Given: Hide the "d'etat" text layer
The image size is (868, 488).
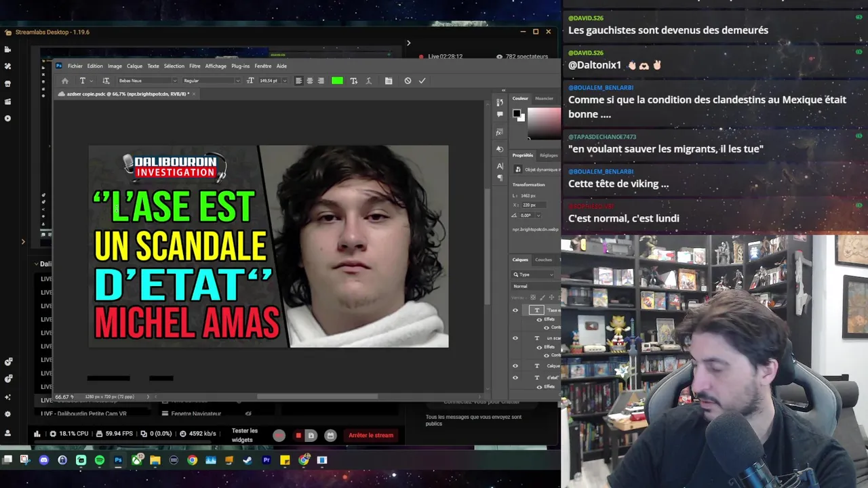Looking at the screenshot, I should tap(515, 378).
